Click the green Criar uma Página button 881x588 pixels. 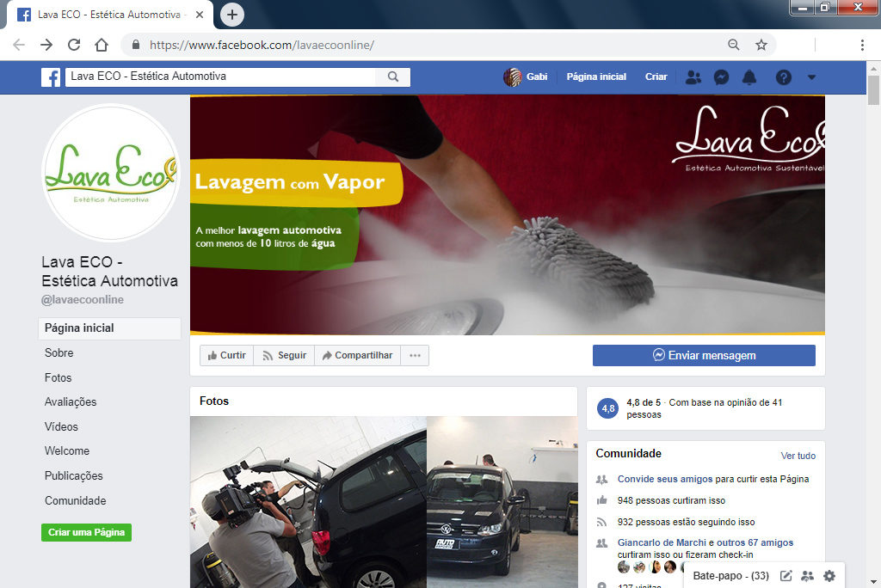87,532
